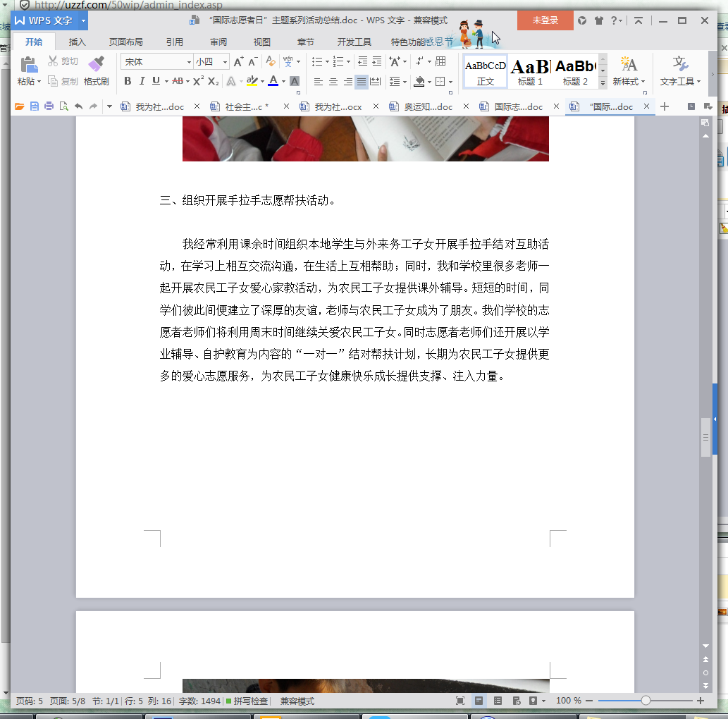Redo the last action
728x719 pixels.
[93, 106]
